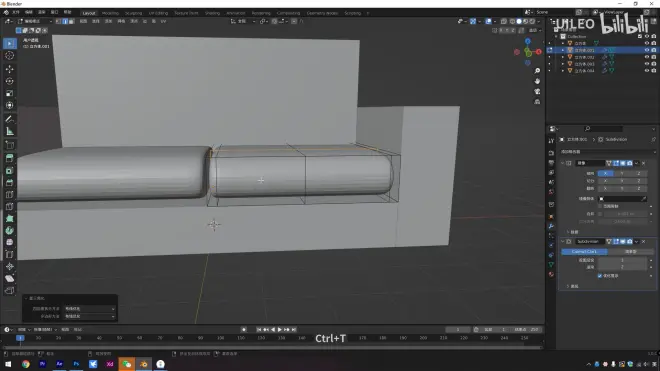The image size is (660, 371).
Task: Expand the 立方体.004 item in the outliner
Action: 563,71
